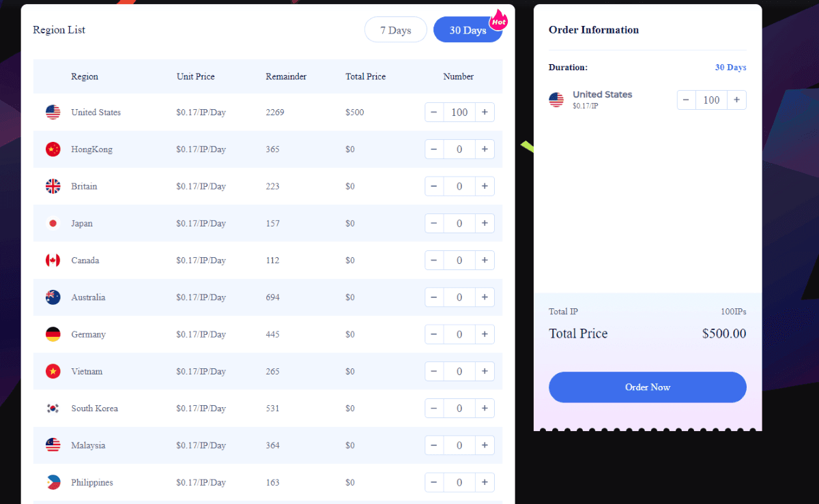Click the Order Now button
Screen dimensions: 819x504
[648, 387]
